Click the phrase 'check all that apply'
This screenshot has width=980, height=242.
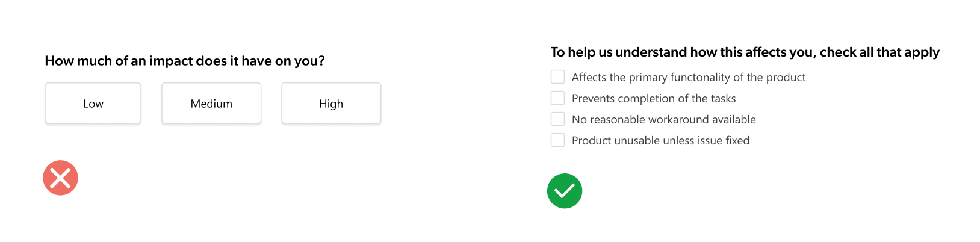(879, 52)
